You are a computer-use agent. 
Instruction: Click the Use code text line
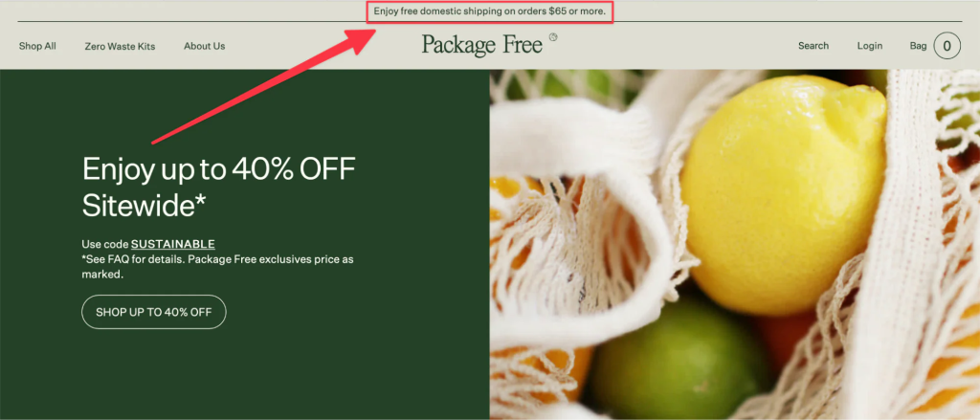tap(148, 244)
